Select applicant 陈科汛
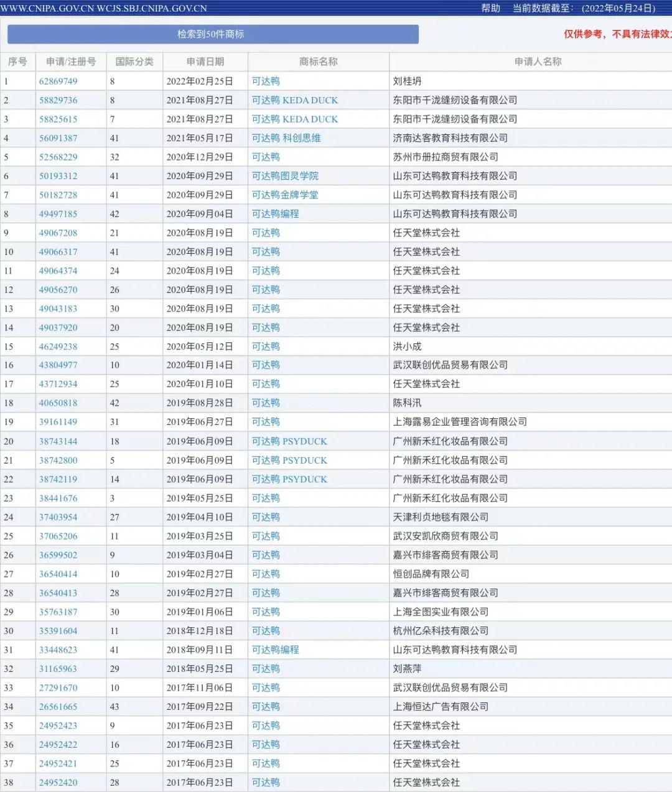The width and height of the screenshot is (672, 792). coord(407,403)
